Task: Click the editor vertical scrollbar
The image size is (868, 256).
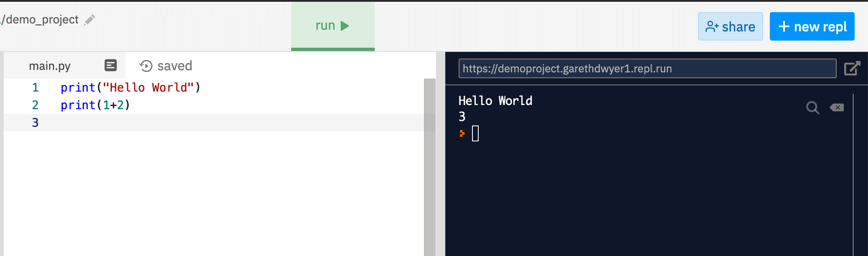Action: (x=430, y=167)
